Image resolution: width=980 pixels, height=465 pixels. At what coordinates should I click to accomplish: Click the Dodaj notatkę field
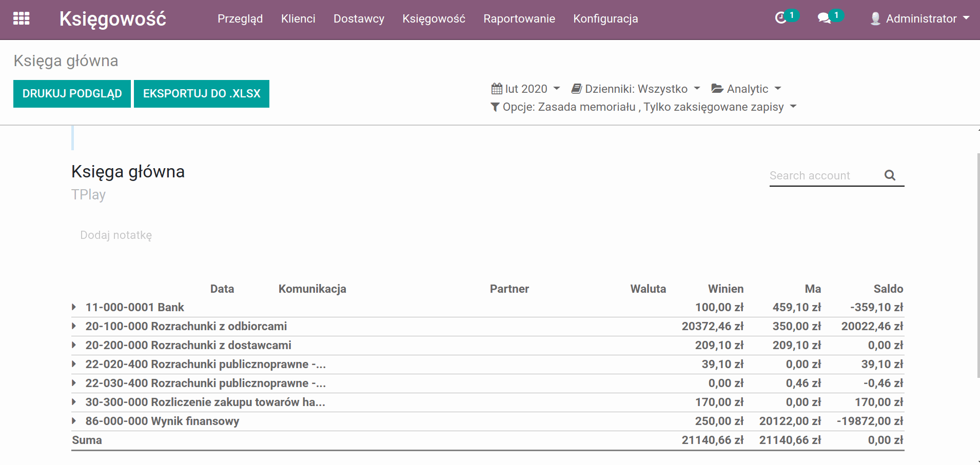[x=116, y=235]
